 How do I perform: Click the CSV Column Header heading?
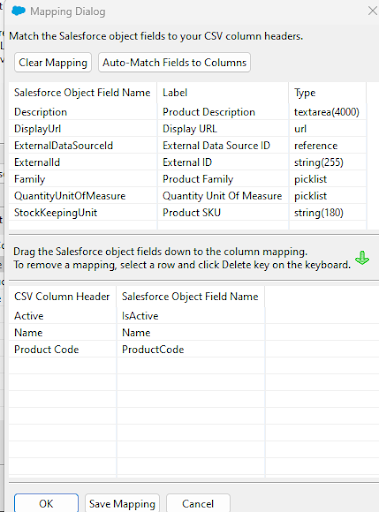click(62, 296)
